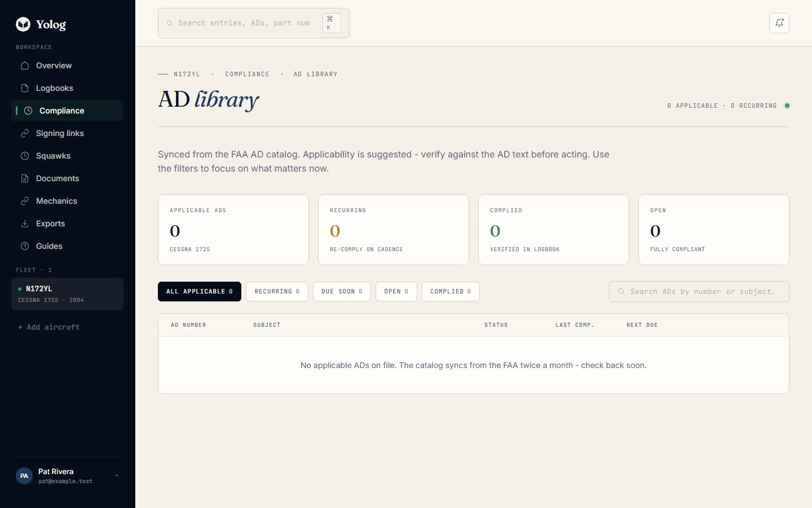This screenshot has width=812, height=508.
Task: Open the Applicable ADs summary card
Action: (x=233, y=230)
